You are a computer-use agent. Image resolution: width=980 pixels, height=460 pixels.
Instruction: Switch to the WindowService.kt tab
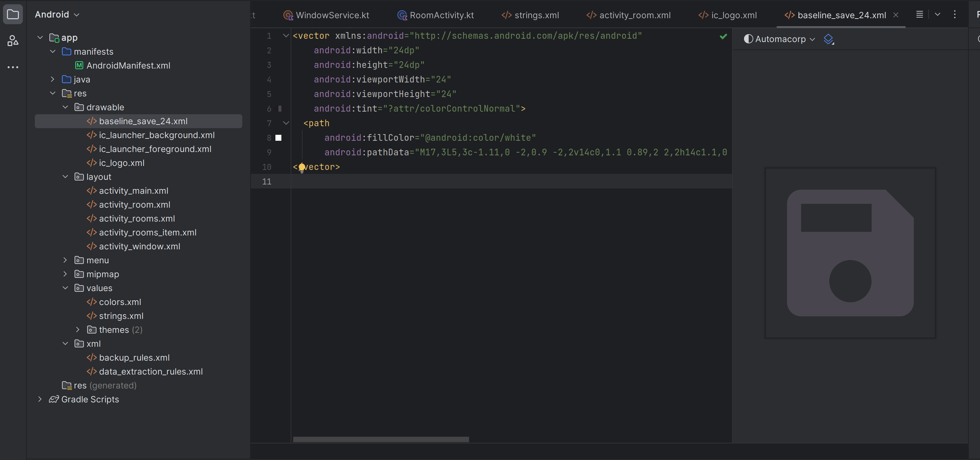click(x=326, y=15)
